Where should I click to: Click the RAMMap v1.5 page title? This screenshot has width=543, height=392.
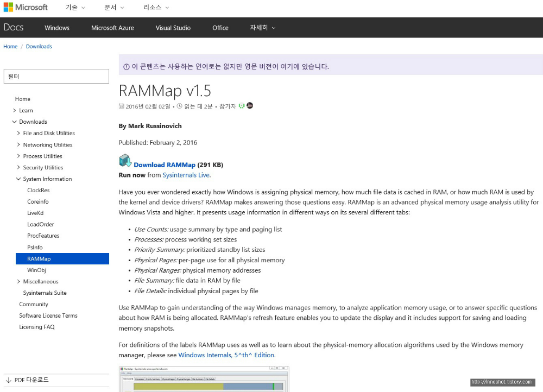[165, 91]
